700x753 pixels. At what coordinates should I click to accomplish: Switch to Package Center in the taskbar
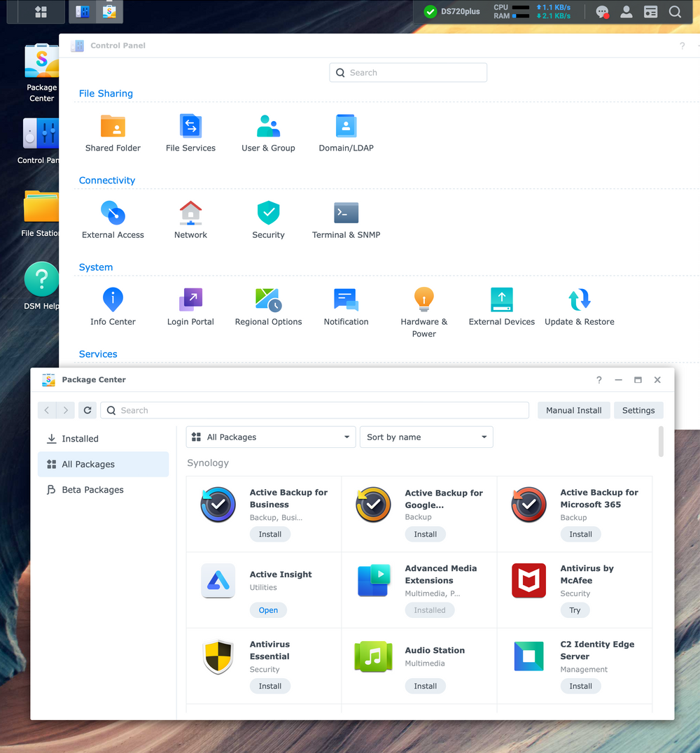point(109,11)
